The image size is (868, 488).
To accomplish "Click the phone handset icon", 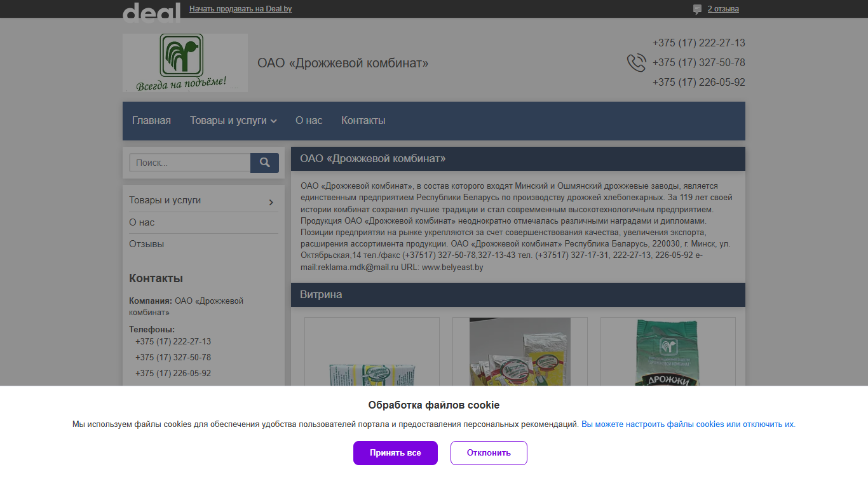I will point(636,63).
